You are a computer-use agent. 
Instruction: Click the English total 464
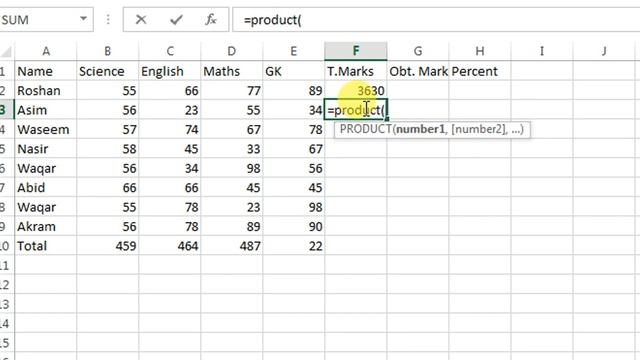coord(170,246)
